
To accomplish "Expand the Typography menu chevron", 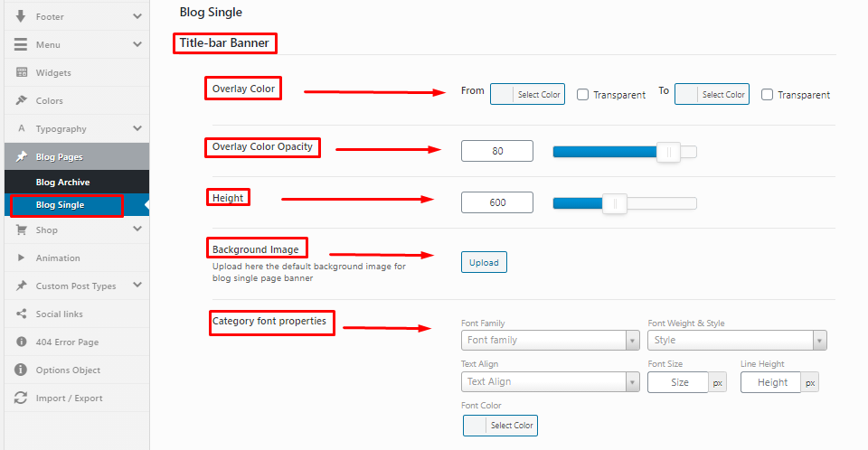I will click(137, 128).
